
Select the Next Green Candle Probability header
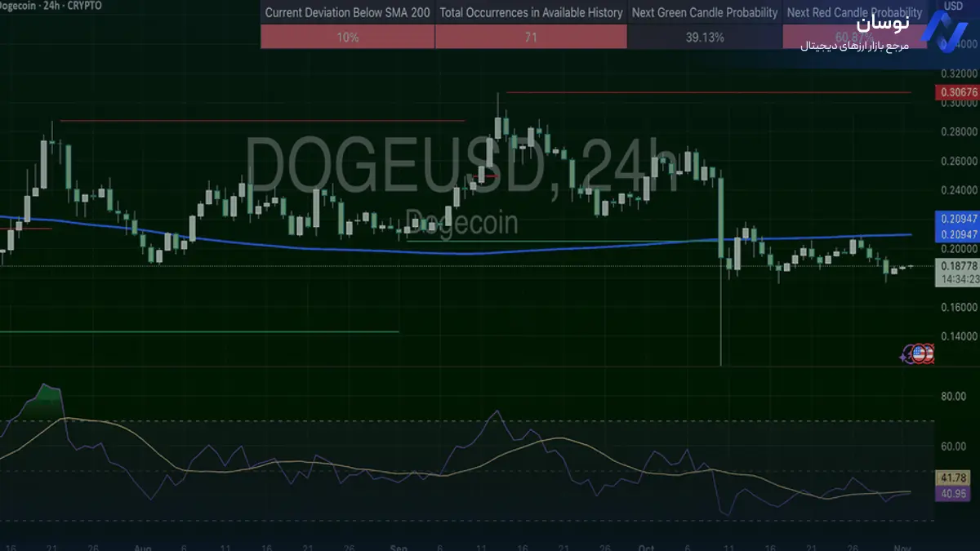(705, 13)
